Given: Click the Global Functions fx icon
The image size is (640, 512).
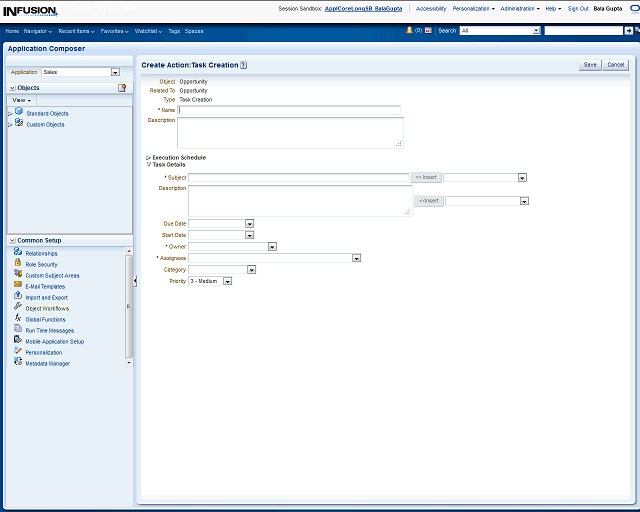Looking at the screenshot, I should pyautogui.click(x=18, y=319).
